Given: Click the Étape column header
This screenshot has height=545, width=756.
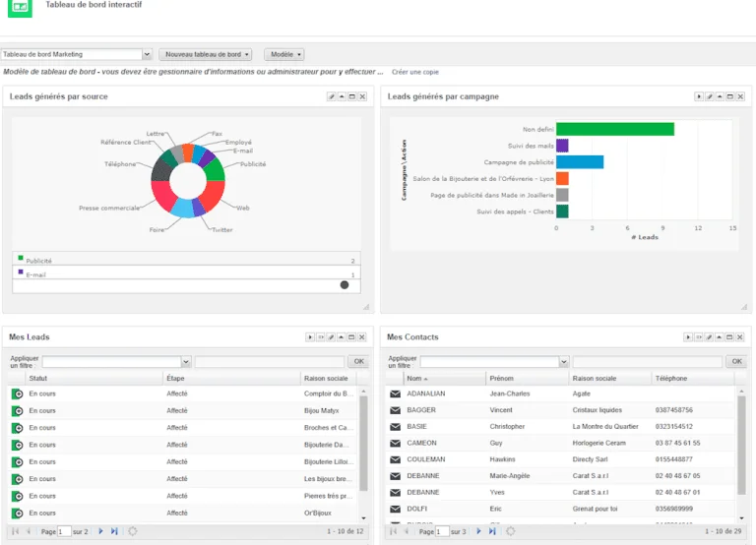Looking at the screenshot, I should tap(177, 378).
